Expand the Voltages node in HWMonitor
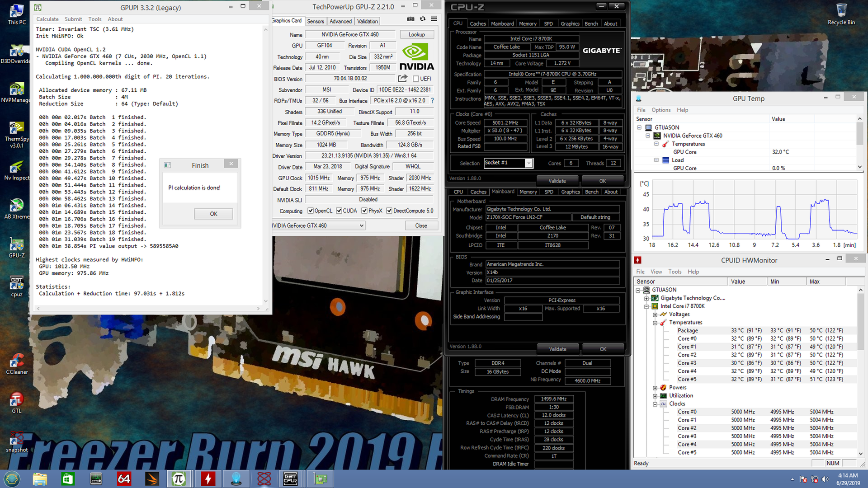This screenshot has height=488, width=868. click(x=655, y=314)
